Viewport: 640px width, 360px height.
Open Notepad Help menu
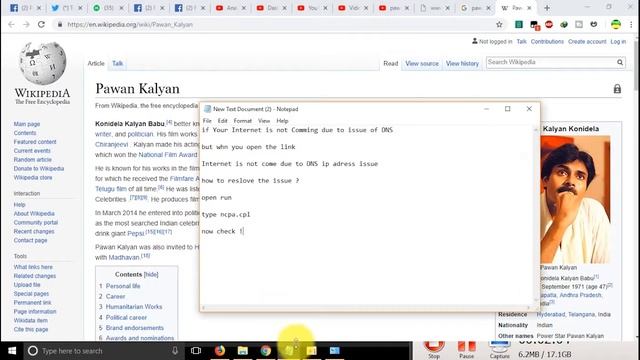(x=282, y=121)
